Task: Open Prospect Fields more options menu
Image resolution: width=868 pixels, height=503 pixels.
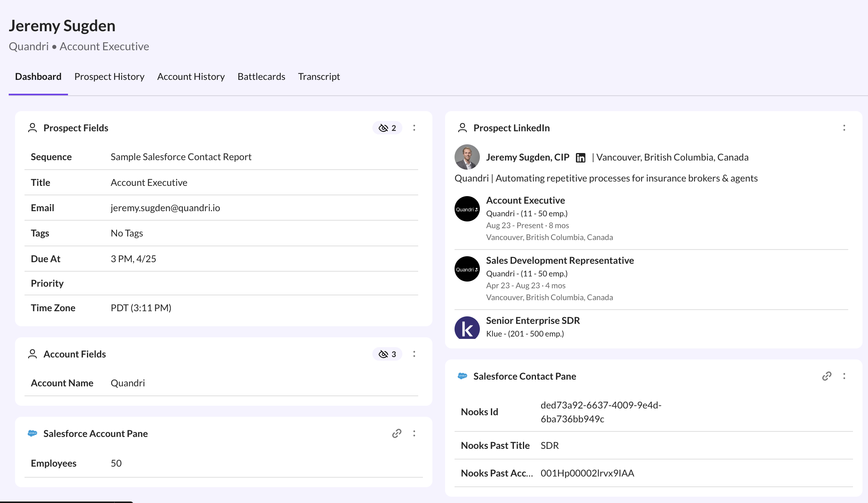Action: point(414,128)
